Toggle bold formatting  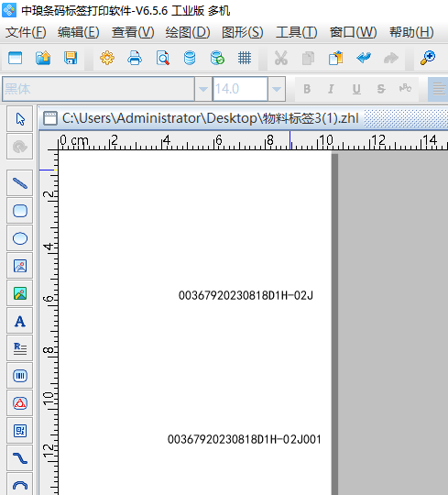tap(307, 89)
